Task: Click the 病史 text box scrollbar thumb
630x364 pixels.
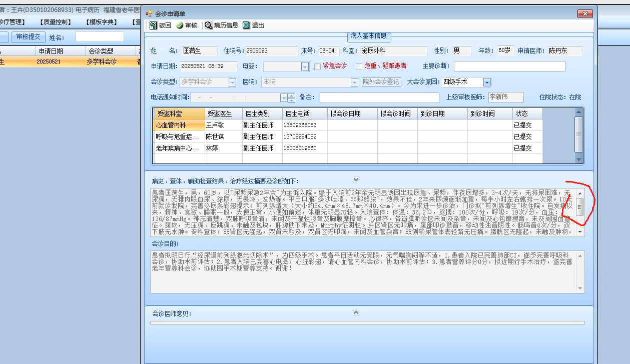Action: 580,207
